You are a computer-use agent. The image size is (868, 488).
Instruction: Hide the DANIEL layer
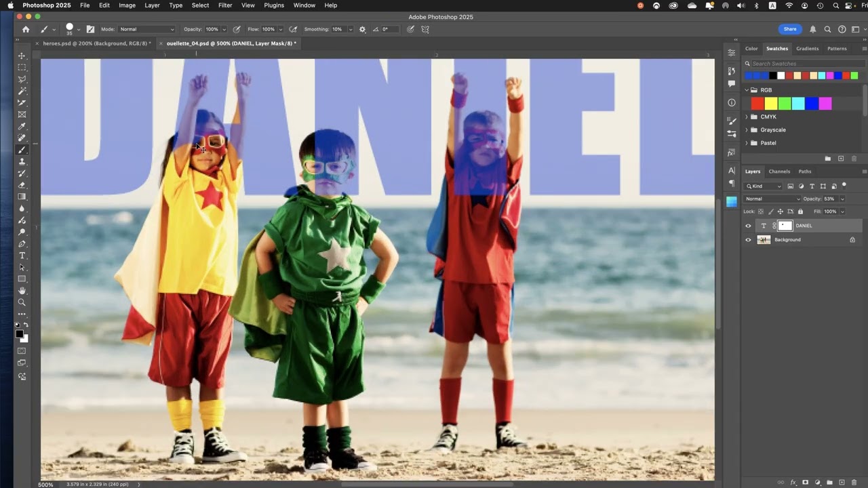(749, 226)
